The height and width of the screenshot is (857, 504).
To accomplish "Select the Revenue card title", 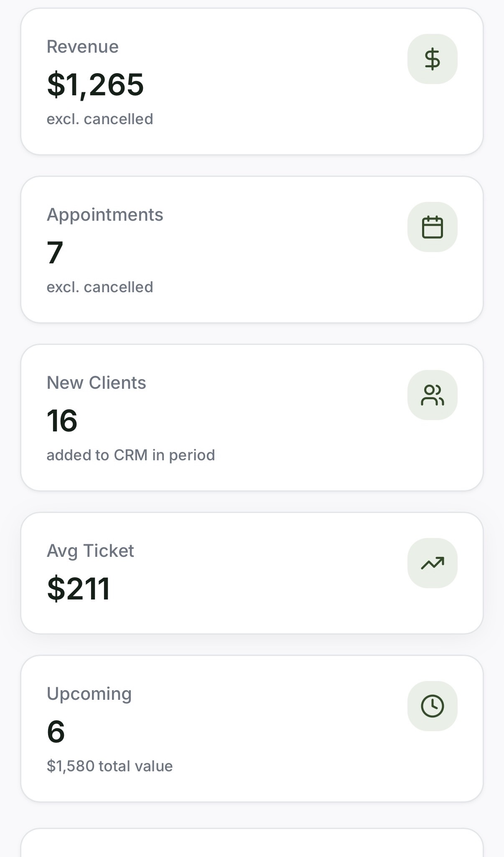I will 83,46.
